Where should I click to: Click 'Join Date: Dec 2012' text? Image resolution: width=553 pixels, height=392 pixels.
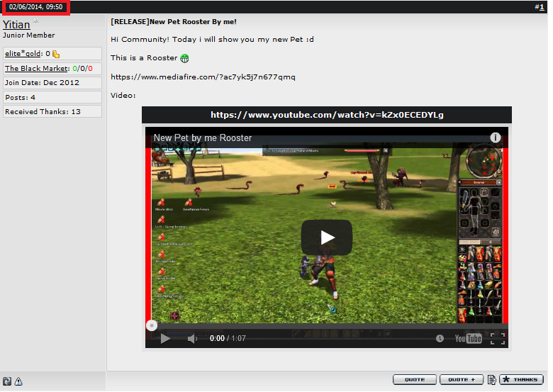pos(42,82)
